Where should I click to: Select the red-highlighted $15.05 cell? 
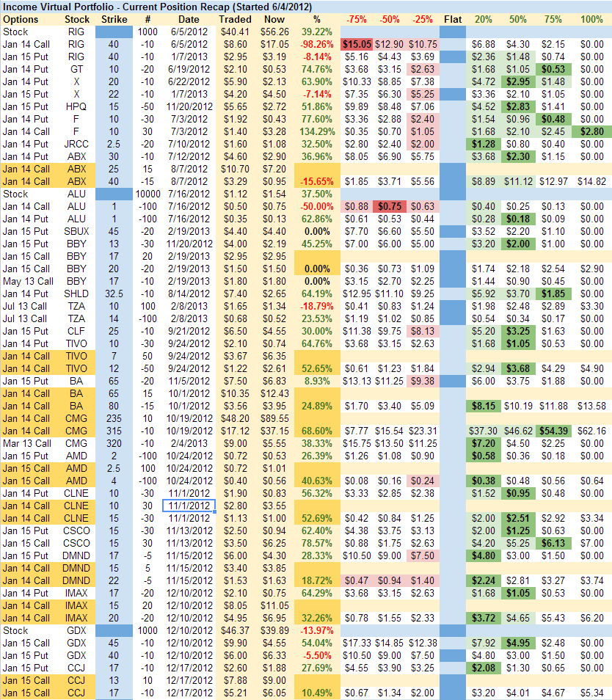356,45
